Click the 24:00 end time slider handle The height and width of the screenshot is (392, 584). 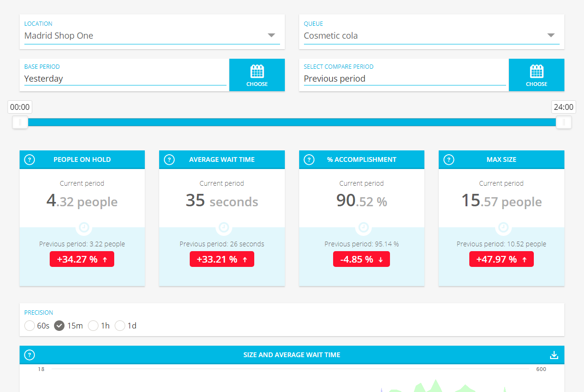point(563,123)
